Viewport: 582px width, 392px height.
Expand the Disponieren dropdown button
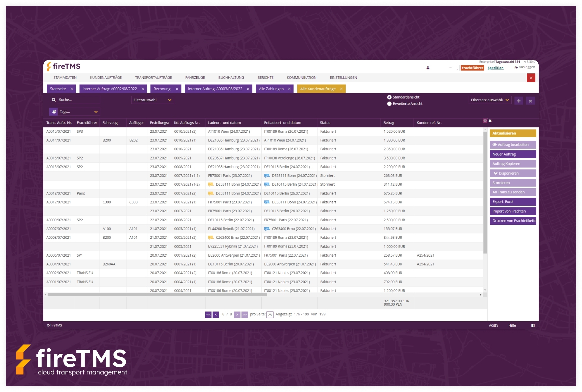click(513, 173)
